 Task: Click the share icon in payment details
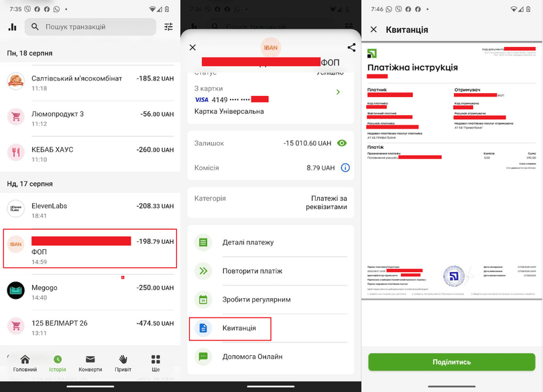[x=351, y=48]
